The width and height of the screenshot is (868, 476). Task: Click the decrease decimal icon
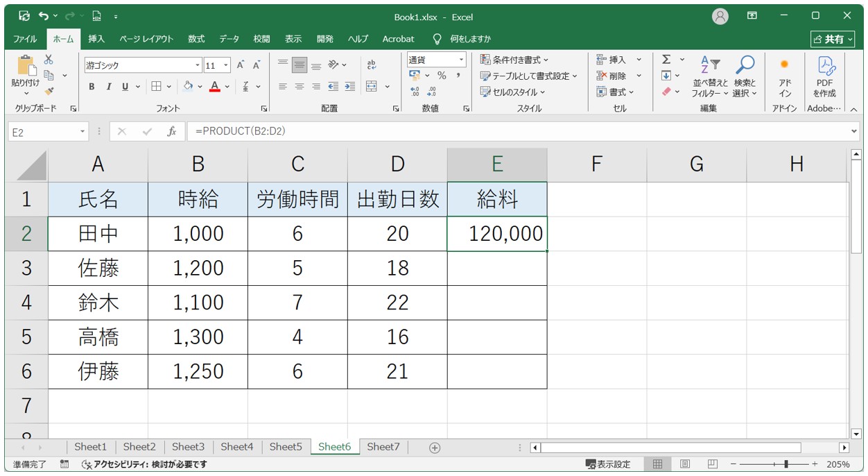(x=432, y=92)
